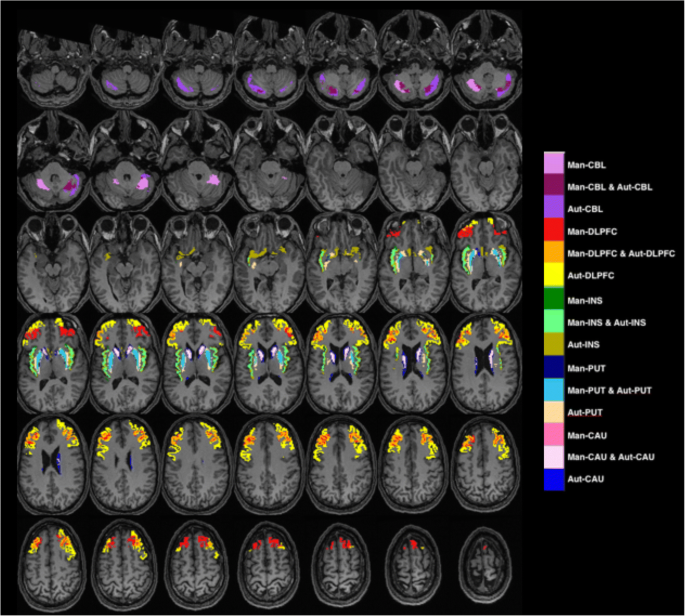Click the "Man-CBL" legend label
Viewport: 685px width, 616px height.
click(586, 165)
